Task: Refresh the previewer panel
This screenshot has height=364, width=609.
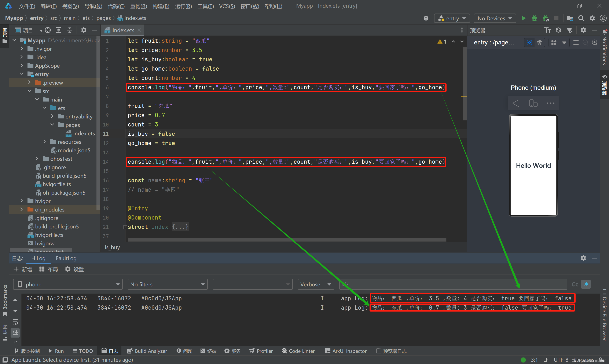Action: [x=558, y=30]
